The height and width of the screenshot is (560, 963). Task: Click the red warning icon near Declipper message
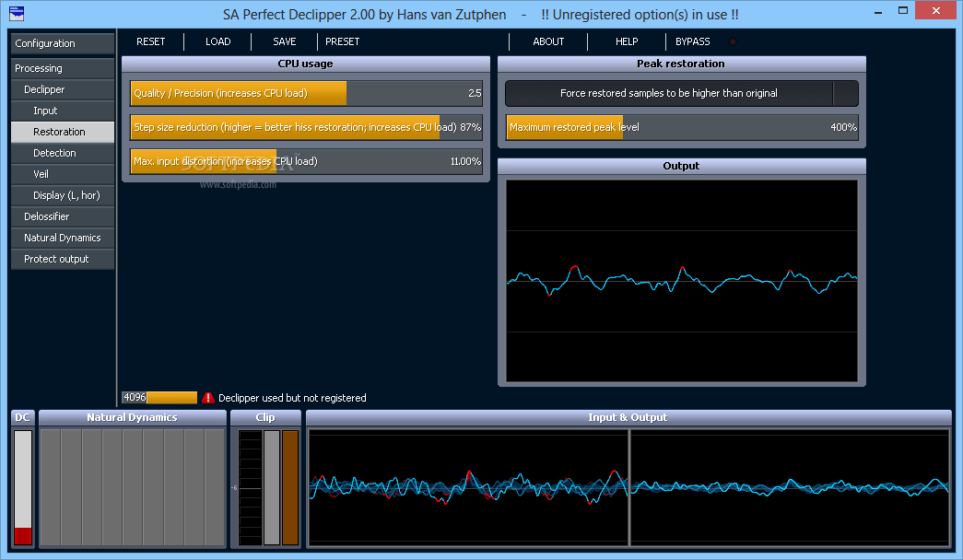point(208,398)
